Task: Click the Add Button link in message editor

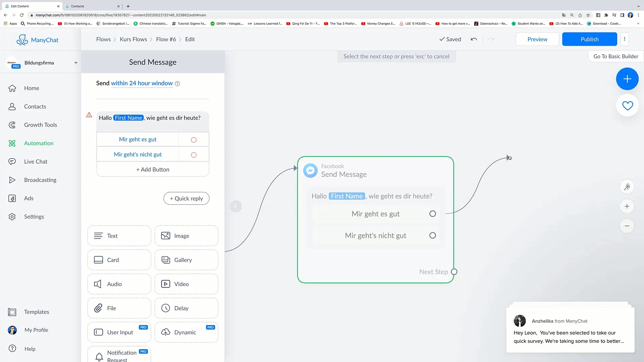Action: [x=153, y=169]
